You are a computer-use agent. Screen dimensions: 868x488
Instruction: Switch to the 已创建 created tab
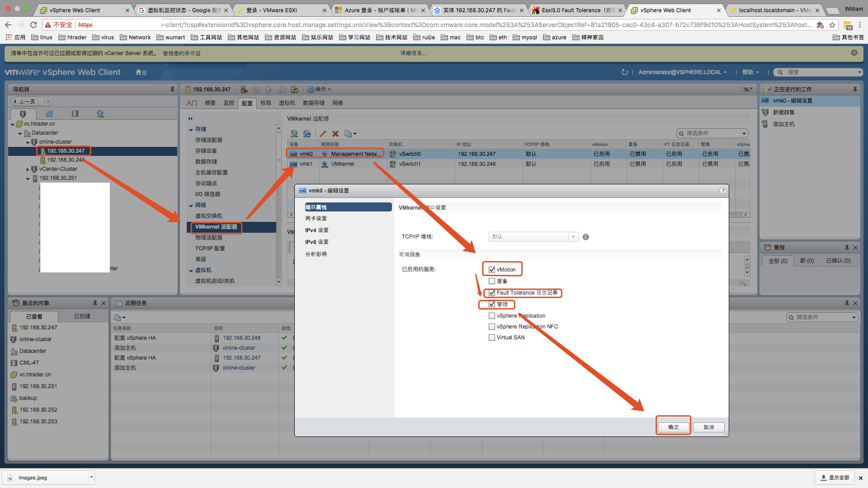[82, 316]
